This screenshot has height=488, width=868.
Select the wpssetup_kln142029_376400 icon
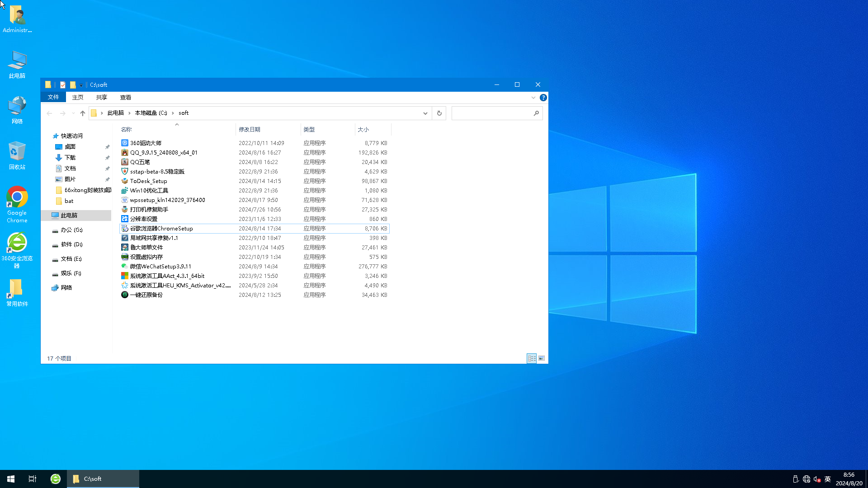pyautogui.click(x=125, y=200)
